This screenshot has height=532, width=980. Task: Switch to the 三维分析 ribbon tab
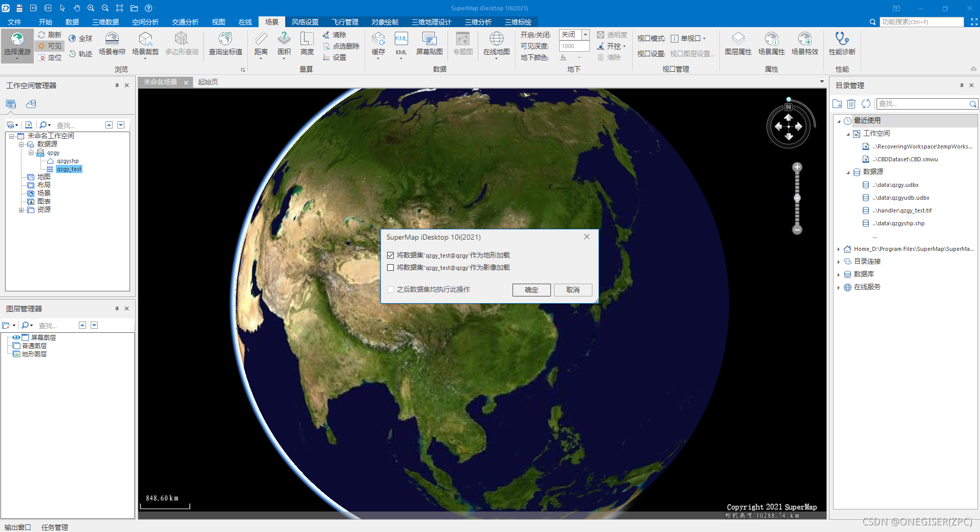point(478,22)
